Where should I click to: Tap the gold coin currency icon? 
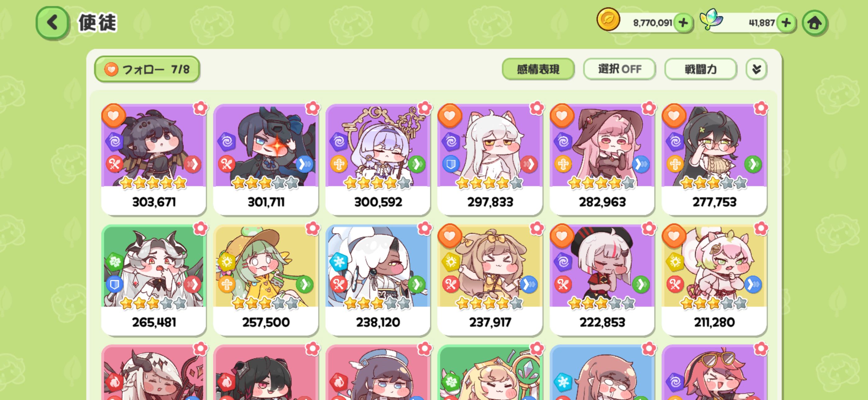pyautogui.click(x=608, y=20)
